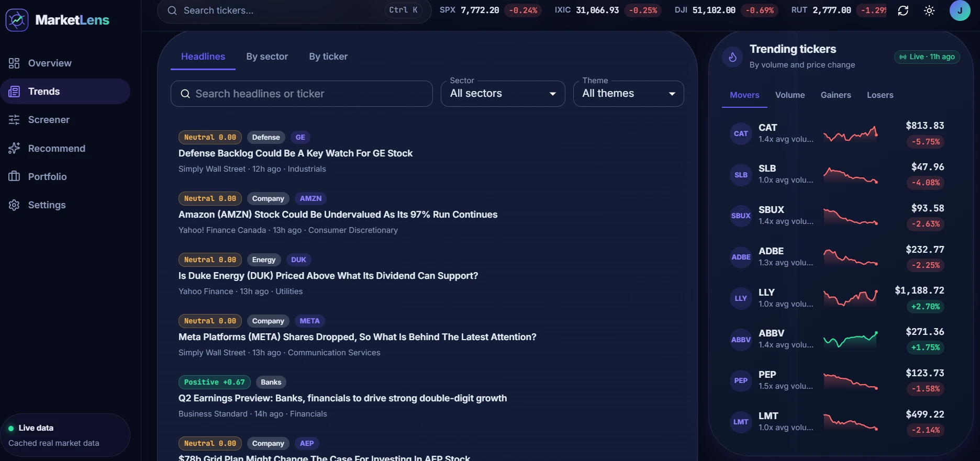Select the Movers tab
980x461 pixels.
pos(744,95)
